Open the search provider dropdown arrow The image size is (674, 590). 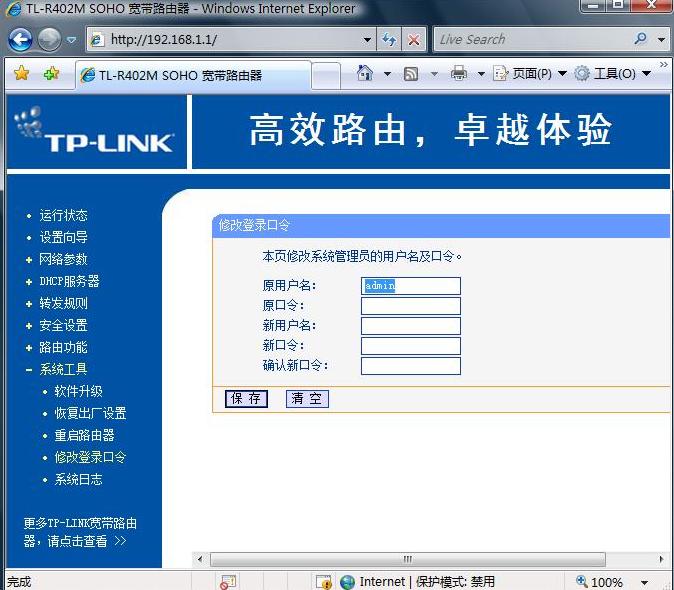tap(662, 40)
